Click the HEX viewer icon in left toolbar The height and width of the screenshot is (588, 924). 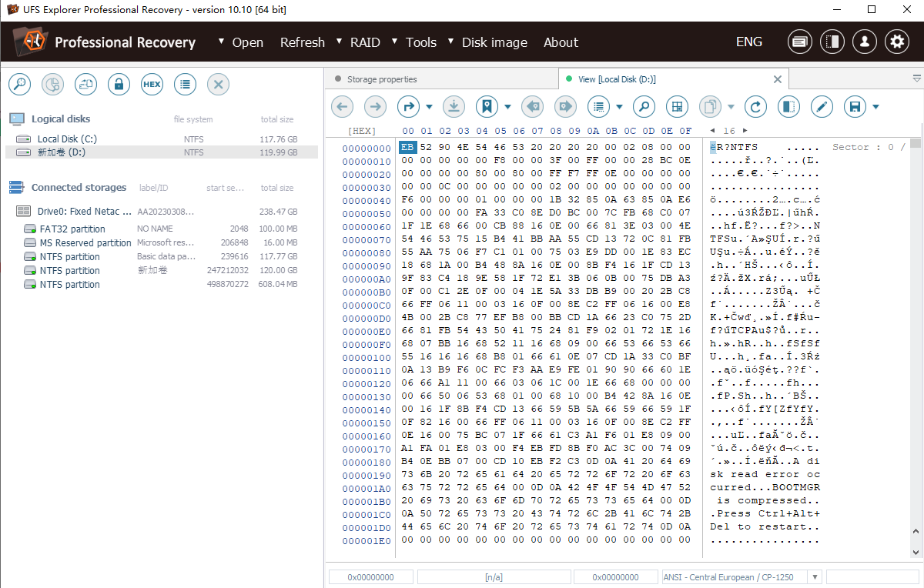pyautogui.click(x=152, y=85)
